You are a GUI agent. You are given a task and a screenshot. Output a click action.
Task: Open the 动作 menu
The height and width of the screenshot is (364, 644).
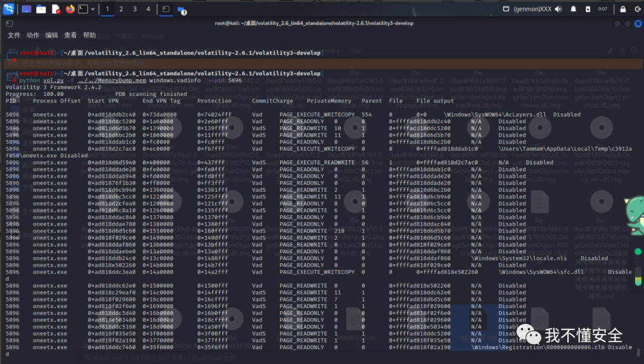(33, 35)
